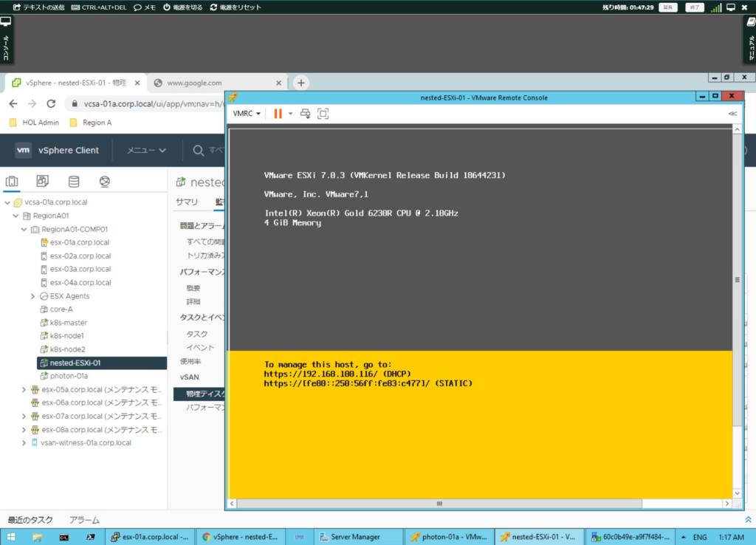Toggle the pin icon on the VMRC title bar

pyautogui.click(x=235, y=96)
